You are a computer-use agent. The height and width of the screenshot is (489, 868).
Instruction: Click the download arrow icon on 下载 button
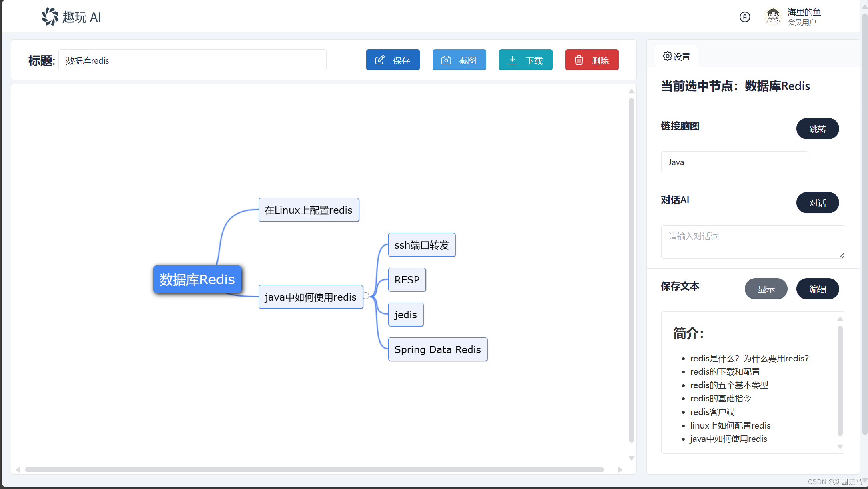[x=512, y=60]
